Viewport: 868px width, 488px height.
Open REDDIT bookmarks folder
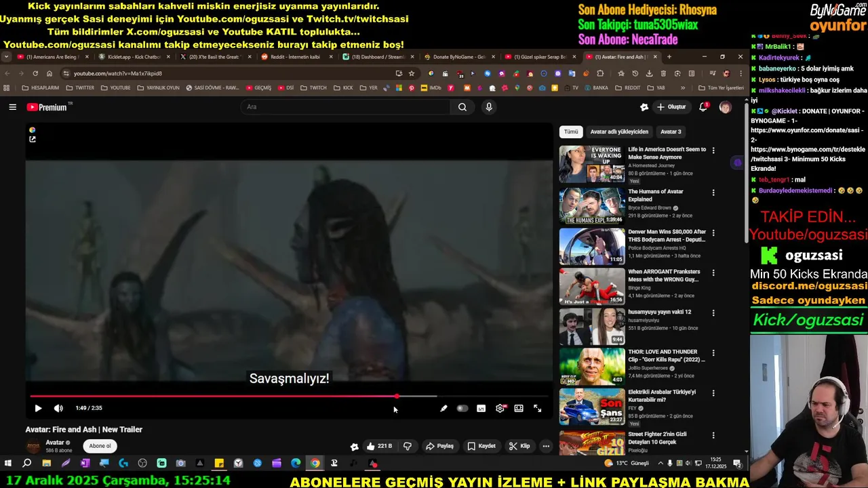pos(627,87)
